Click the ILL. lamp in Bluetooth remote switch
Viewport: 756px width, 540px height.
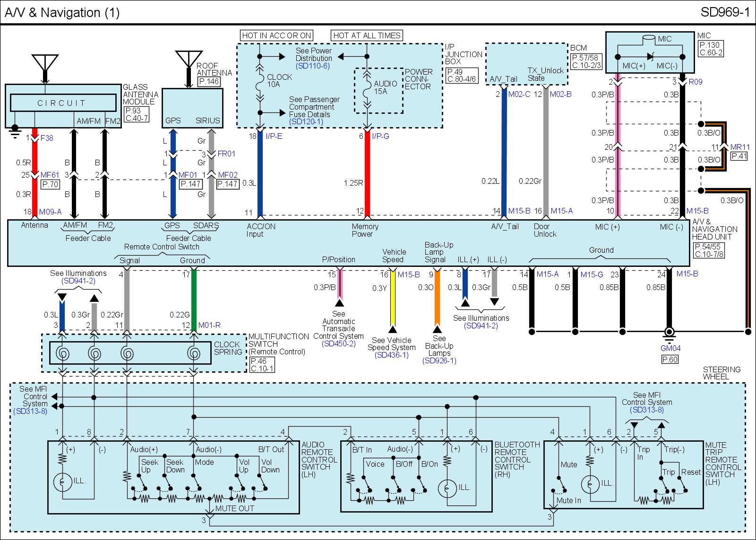tap(446, 488)
